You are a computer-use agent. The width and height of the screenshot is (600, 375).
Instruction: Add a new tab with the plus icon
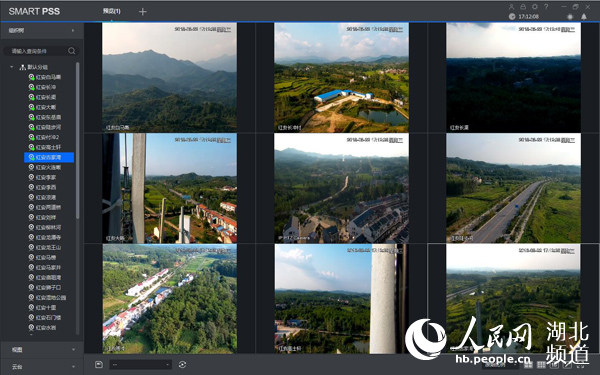[x=142, y=12]
